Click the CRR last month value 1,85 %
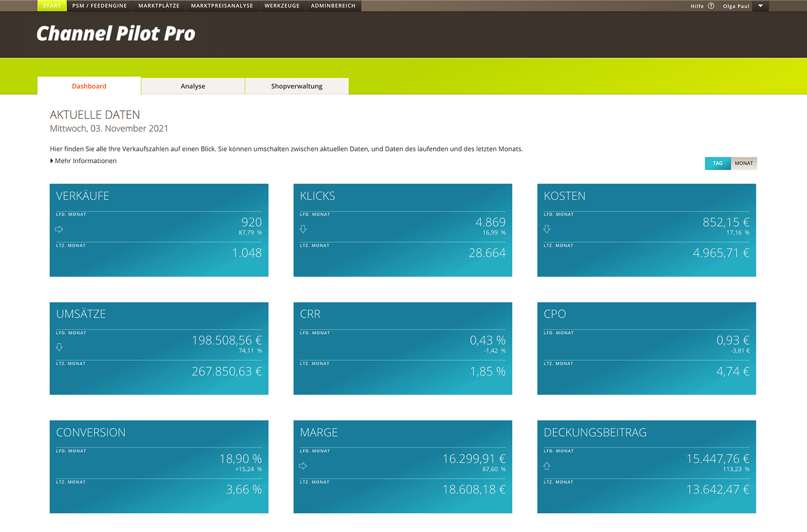 [488, 371]
